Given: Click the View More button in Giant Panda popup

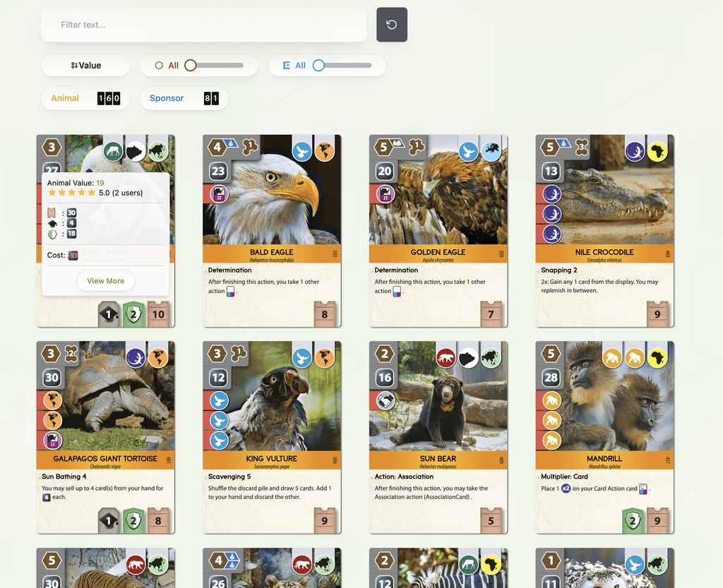Looking at the screenshot, I should click(105, 281).
